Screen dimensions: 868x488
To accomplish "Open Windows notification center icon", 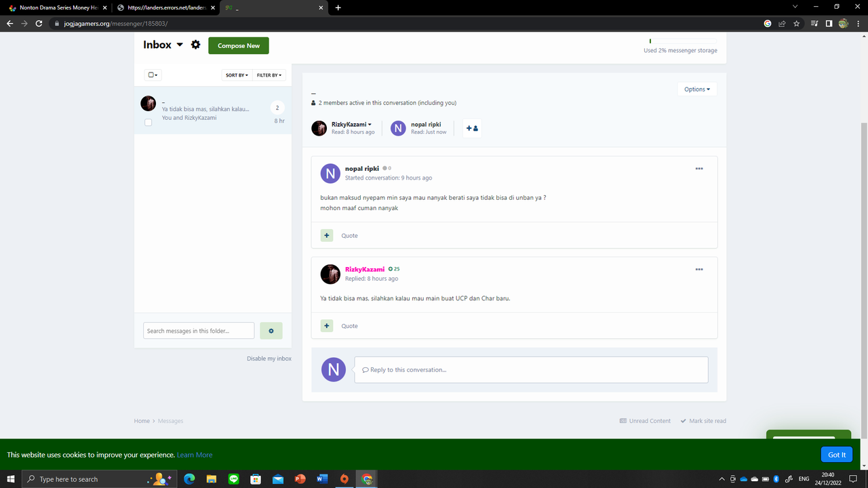I will tap(853, 479).
